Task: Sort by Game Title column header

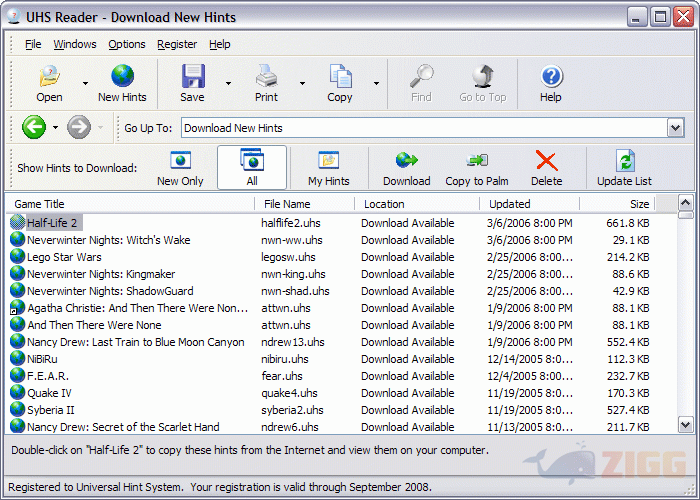Action: tap(130, 204)
